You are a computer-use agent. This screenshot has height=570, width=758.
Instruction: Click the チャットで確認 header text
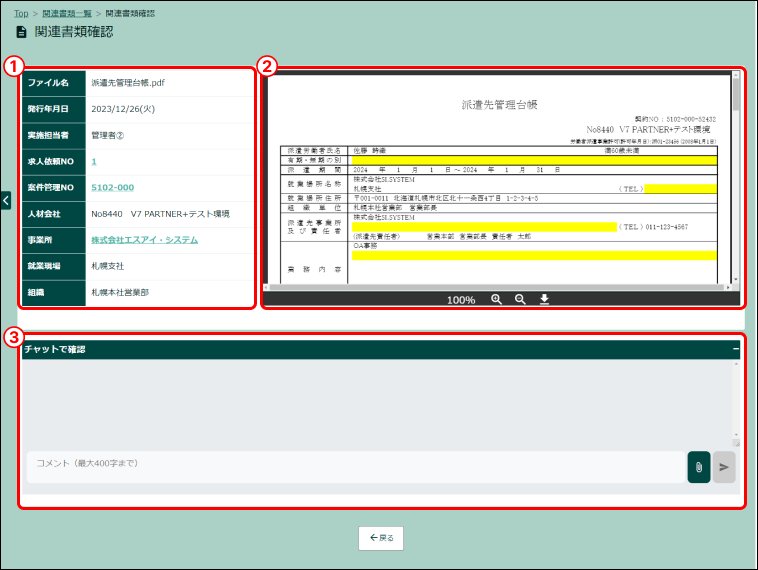pos(55,349)
